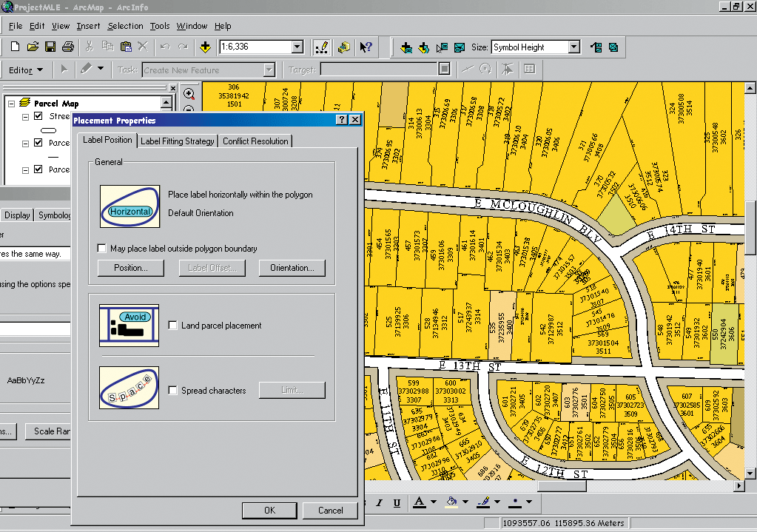The image size is (757, 532).
Task: Collapse the Parcel Map tree node
Action: (x=12, y=104)
